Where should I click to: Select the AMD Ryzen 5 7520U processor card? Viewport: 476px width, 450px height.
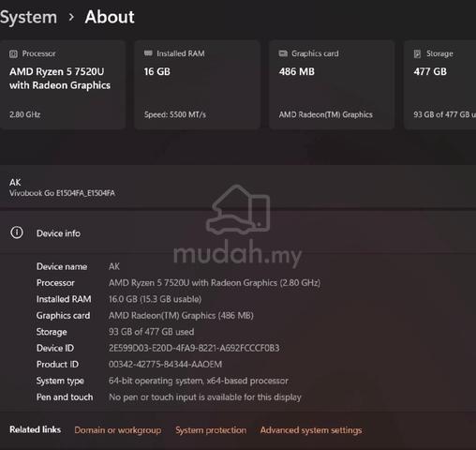[x=63, y=84]
